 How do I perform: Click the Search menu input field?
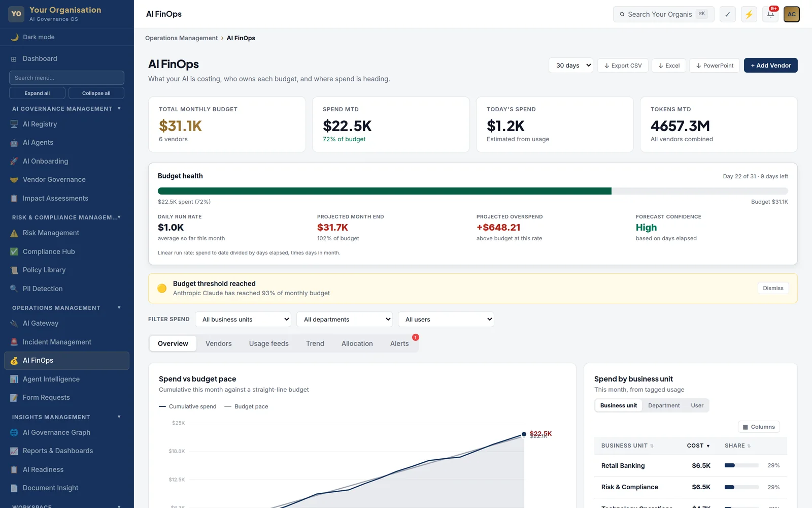click(66, 78)
